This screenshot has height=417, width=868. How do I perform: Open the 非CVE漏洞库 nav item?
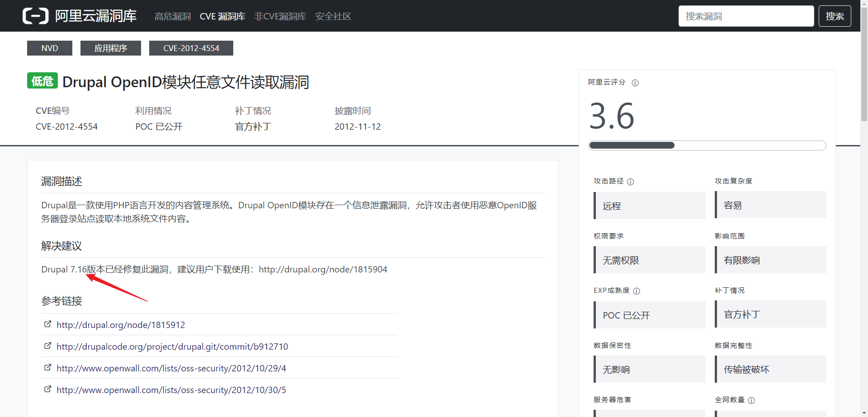[x=280, y=16]
